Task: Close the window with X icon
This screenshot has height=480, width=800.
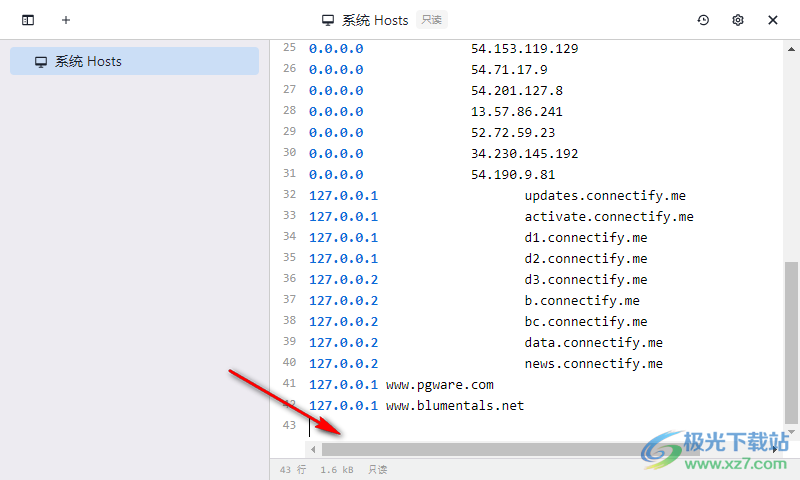Action: [772, 20]
